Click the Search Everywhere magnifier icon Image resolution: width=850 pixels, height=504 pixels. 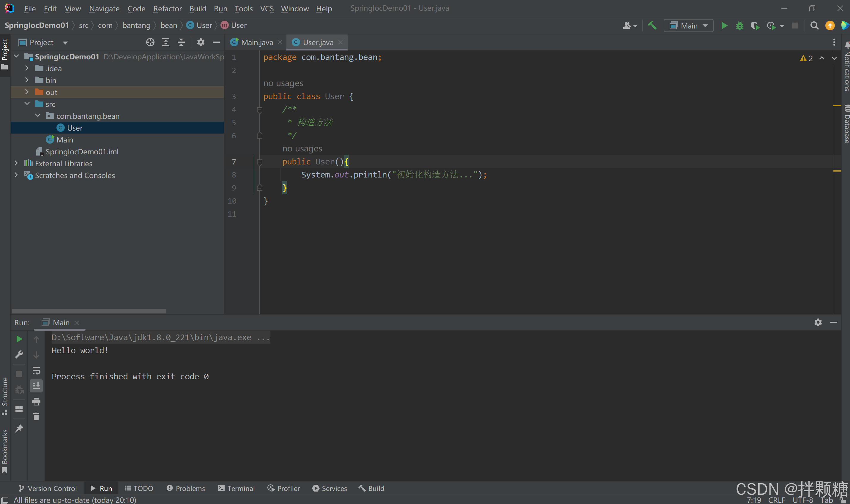[814, 26]
